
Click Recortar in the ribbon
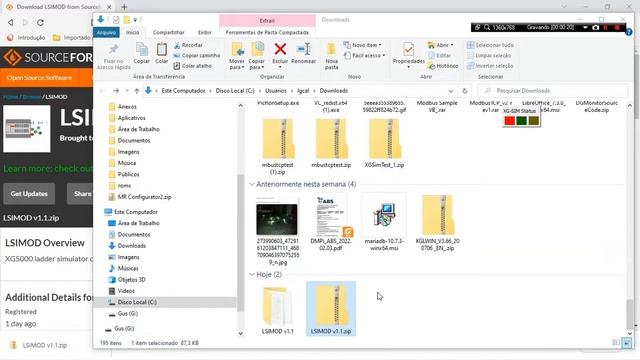tap(188, 45)
